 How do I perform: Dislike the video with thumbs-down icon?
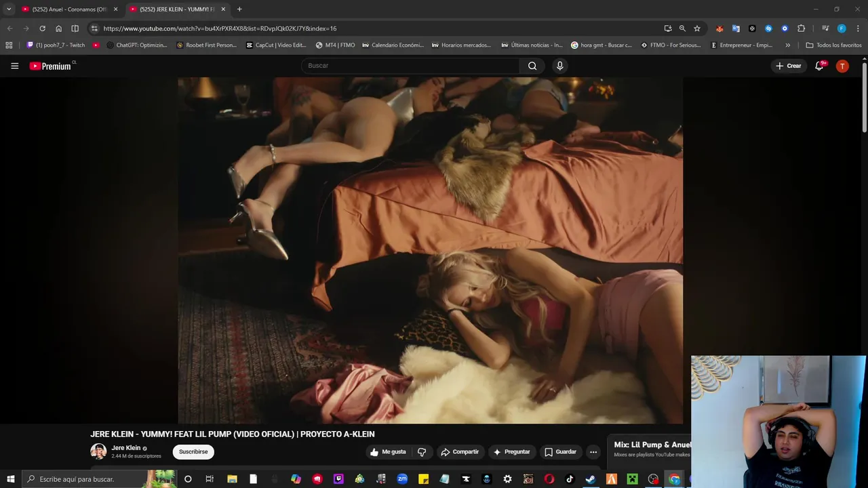point(422,452)
